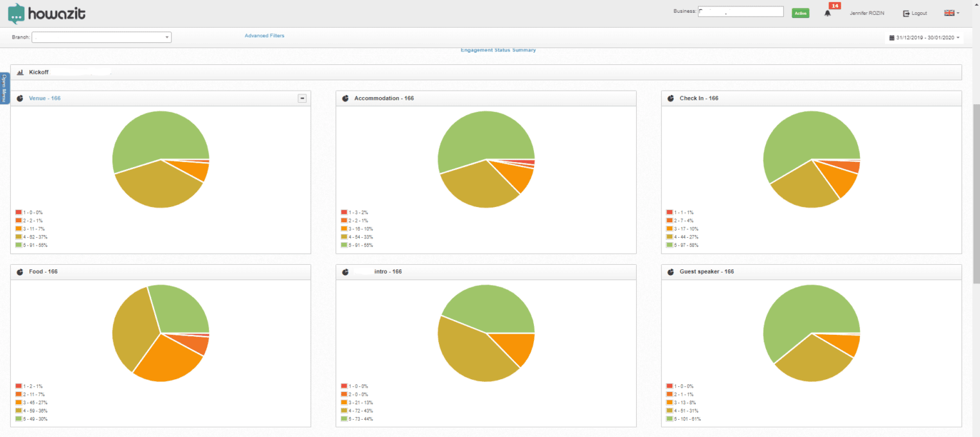
Task: Click the orange rating 3 swatch in Food legend
Action: 19,402
